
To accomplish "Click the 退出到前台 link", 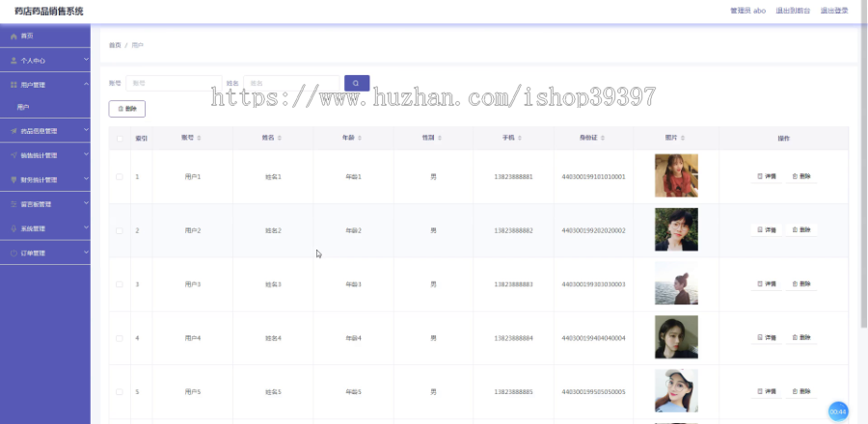I will coord(793,11).
